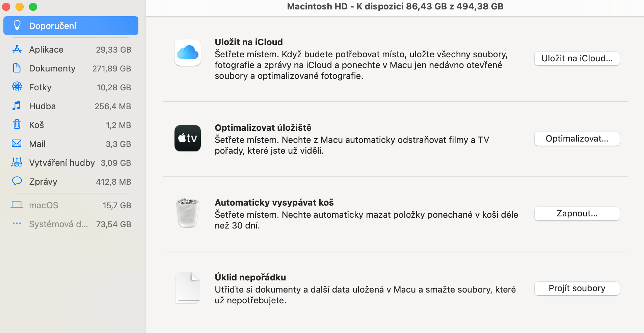This screenshot has height=333, width=644.
Task: Open Vytváření hudby category
Action: (62, 163)
